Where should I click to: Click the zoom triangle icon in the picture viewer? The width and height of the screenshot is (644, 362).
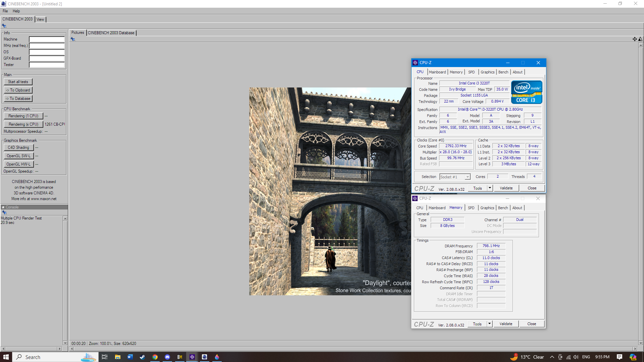click(x=640, y=39)
